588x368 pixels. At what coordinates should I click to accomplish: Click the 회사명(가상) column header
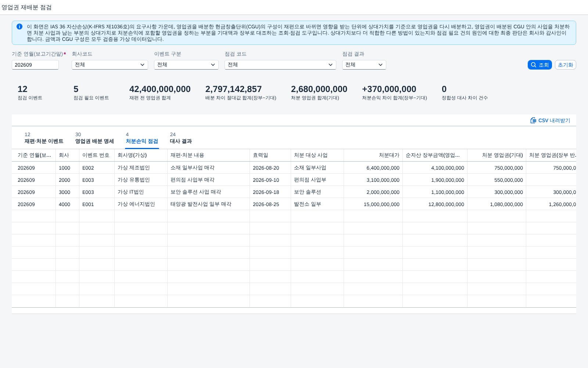(x=141, y=155)
